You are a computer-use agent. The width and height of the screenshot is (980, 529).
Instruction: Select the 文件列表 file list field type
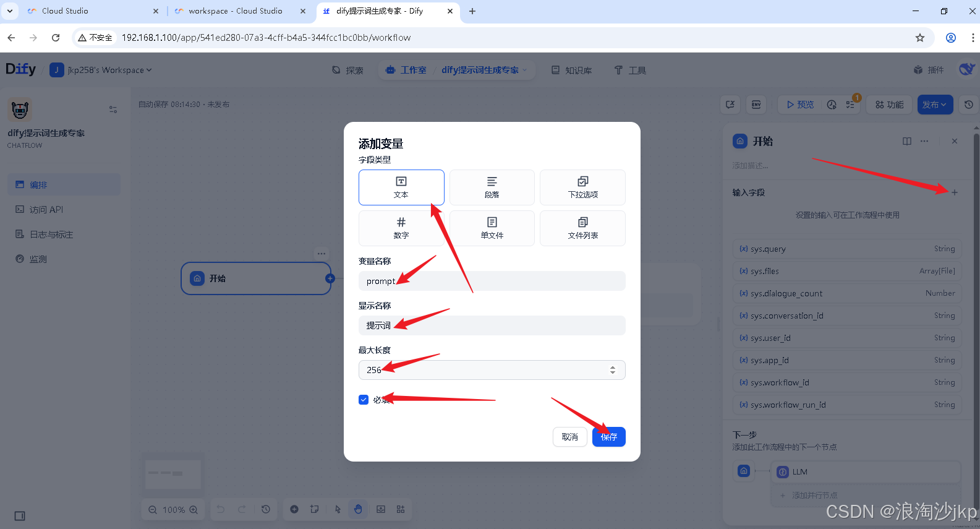click(x=582, y=228)
